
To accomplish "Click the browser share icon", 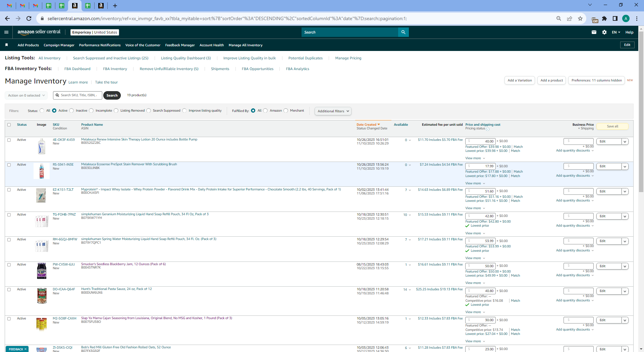I will pyautogui.click(x=570, y=18).
